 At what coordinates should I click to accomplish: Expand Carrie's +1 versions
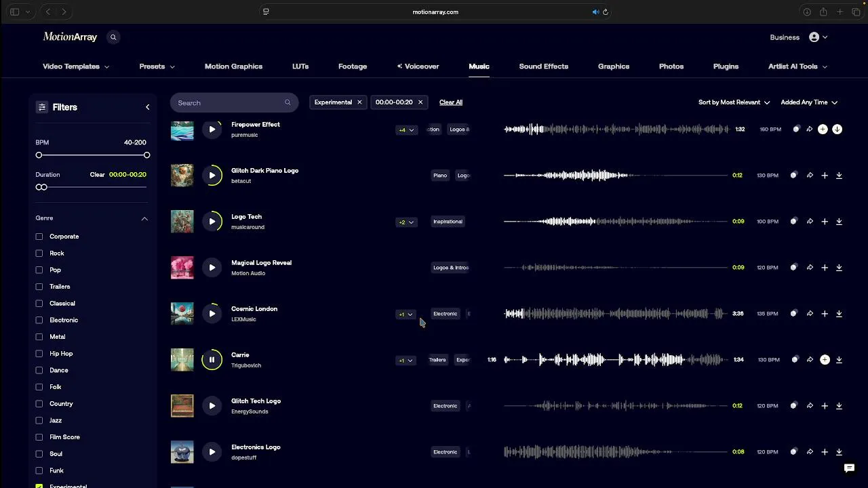[x=406, y=360]
